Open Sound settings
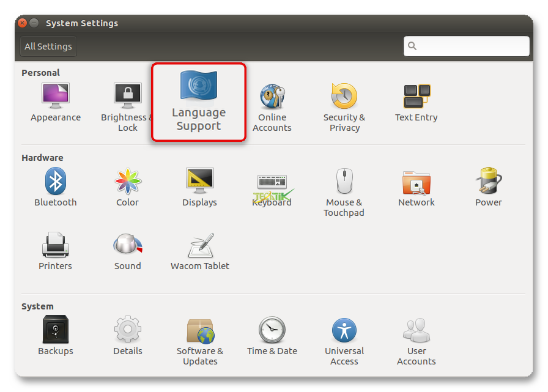 coord(127,245)
